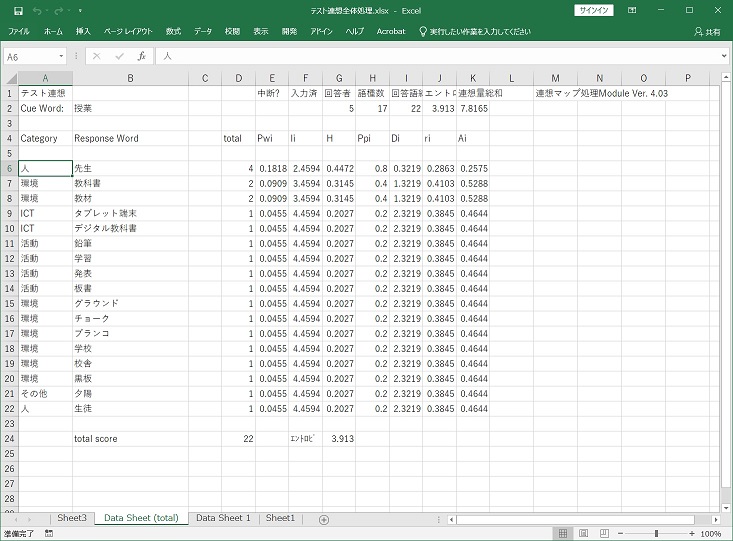Click the zoom in plus icon
Image resolution: width=733 pixels, height=541 pixels.
pyautogui.click(x=691, y=534)
